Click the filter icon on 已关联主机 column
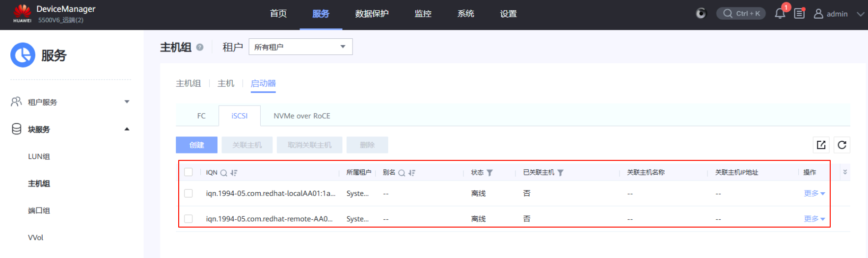The height and width of the screenshot is (258, 868). tap(561, 173)
